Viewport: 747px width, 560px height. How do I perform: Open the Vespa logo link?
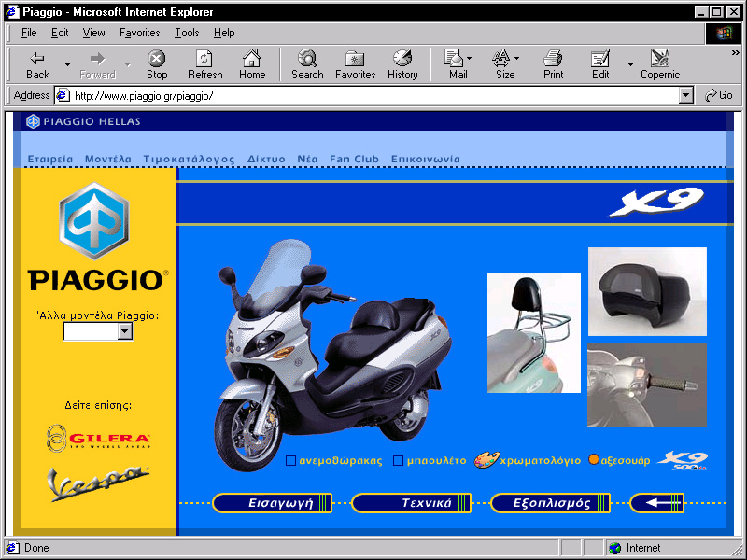[98, 483]
